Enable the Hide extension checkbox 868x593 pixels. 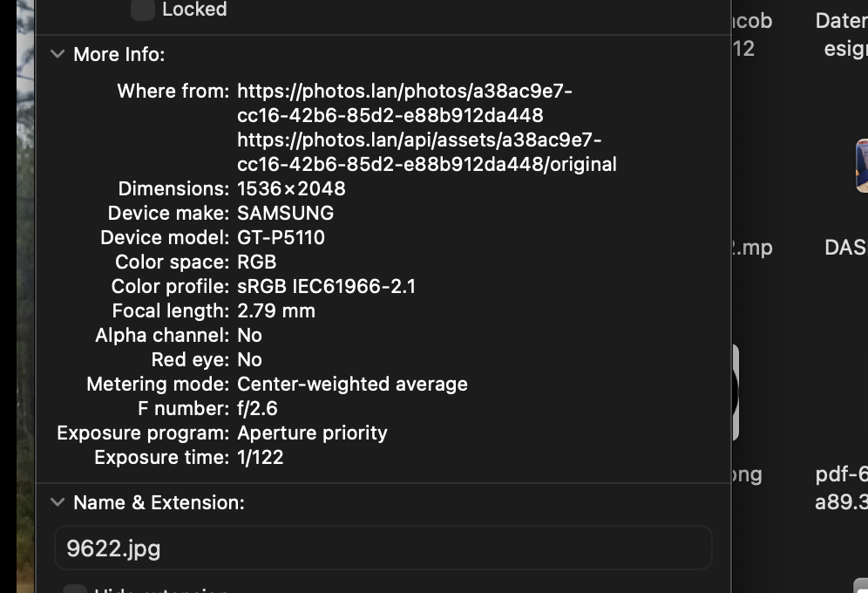[x=75, y=590]
